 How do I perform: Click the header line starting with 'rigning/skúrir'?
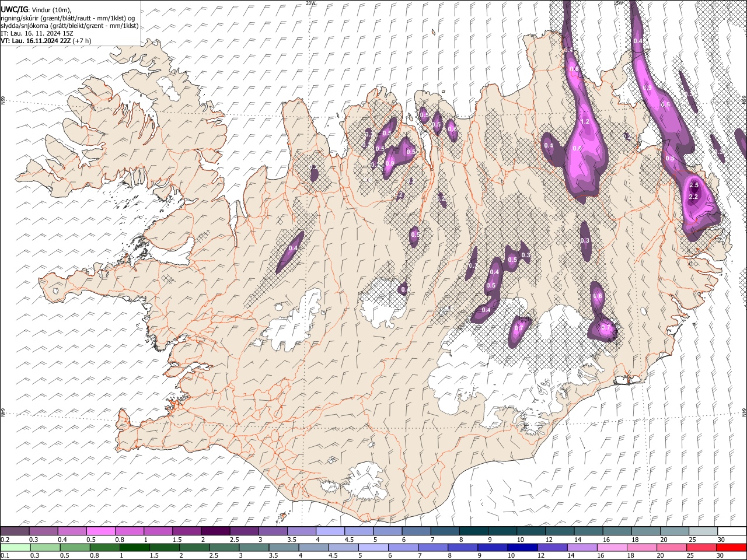click(x=68, y=18)
